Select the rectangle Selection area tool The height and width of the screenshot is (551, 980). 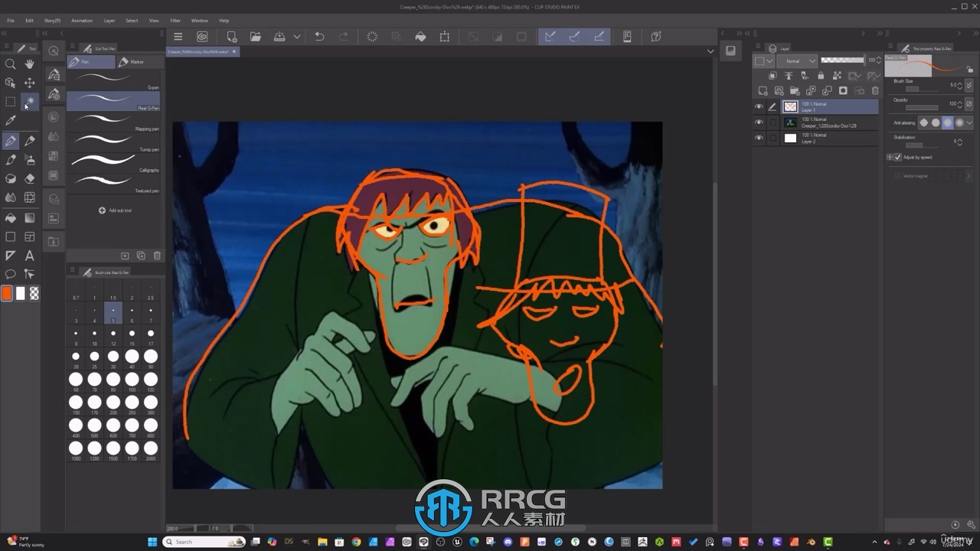click(x=11, y=102)
